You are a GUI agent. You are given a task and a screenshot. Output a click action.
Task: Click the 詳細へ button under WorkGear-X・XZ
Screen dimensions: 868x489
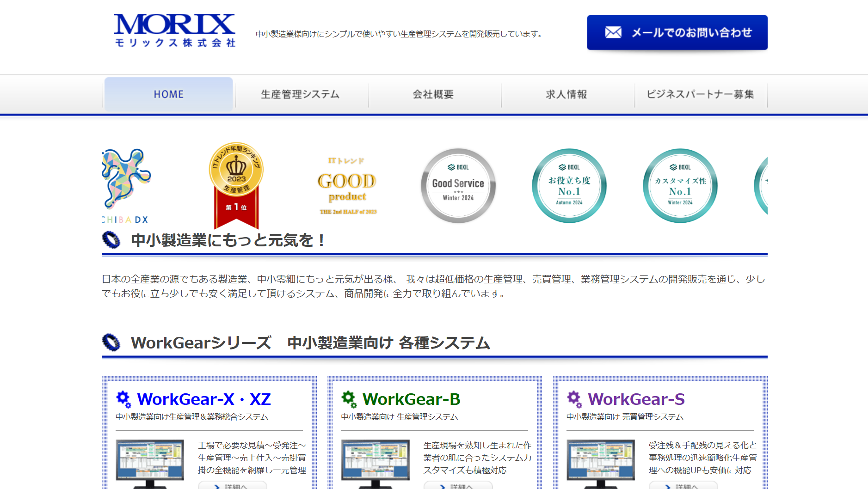pyautogui.click(x=232, y=485)
